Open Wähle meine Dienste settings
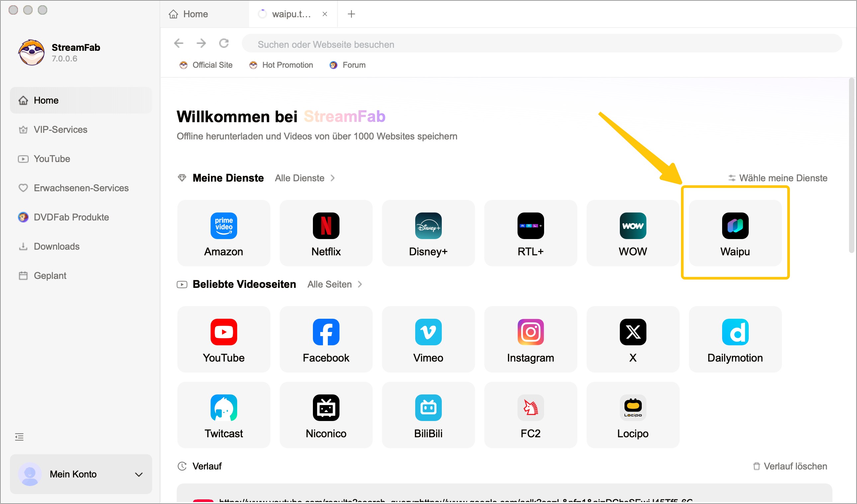857x504 pixels. (x=783, y=178)
